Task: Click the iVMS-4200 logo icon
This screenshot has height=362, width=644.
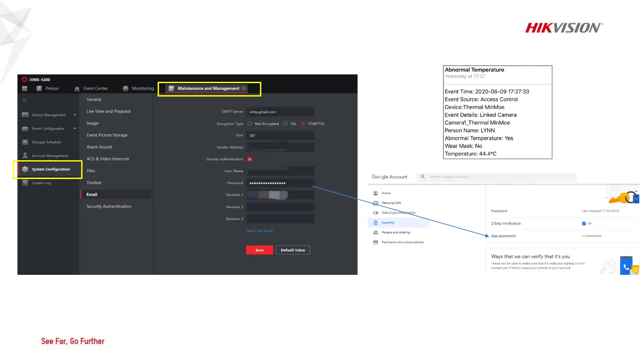Action: coord(24,79)
